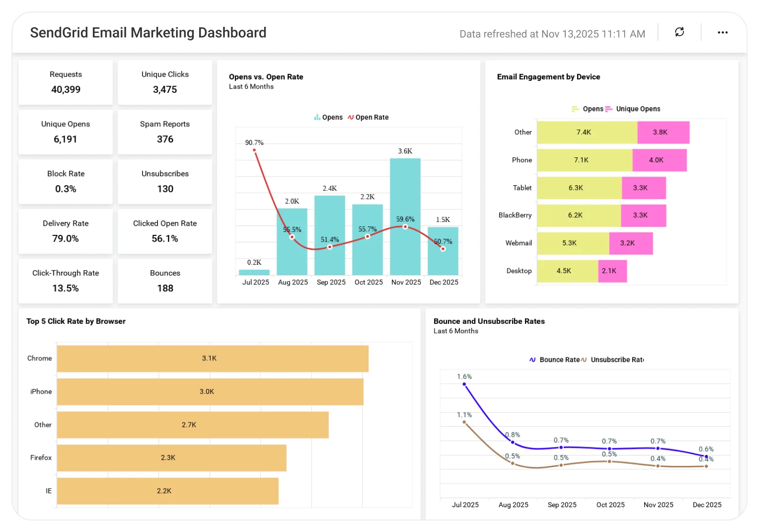Screen dimensions: 759x532
Task: Click the pink Unique Opens legend icon
Action: [x=609, y=109]
